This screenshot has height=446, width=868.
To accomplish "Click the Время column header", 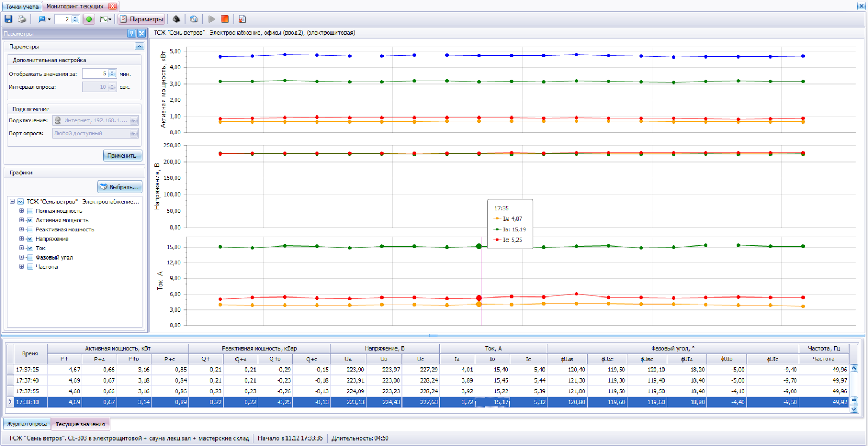I will (30, 353).
